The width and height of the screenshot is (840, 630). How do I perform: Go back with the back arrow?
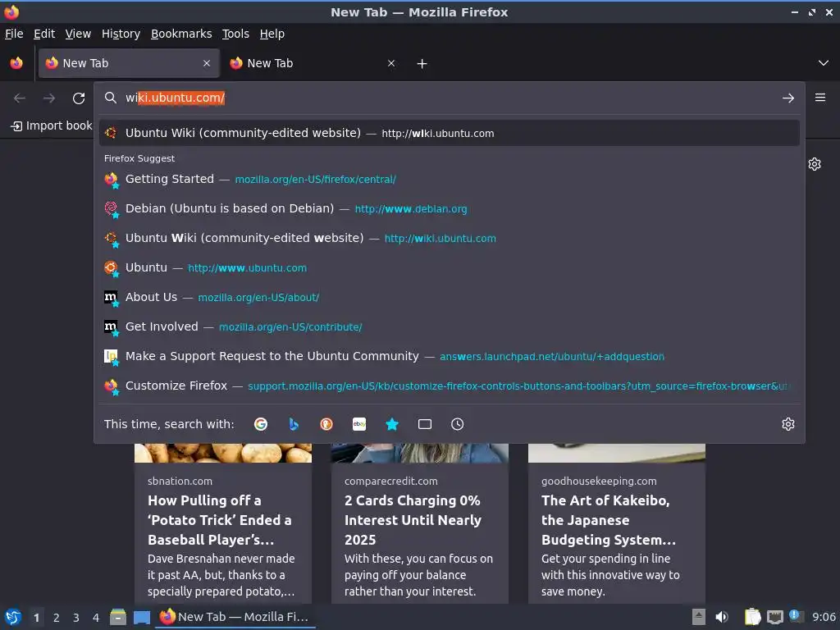pyautogui.click(x=20, y=98)
